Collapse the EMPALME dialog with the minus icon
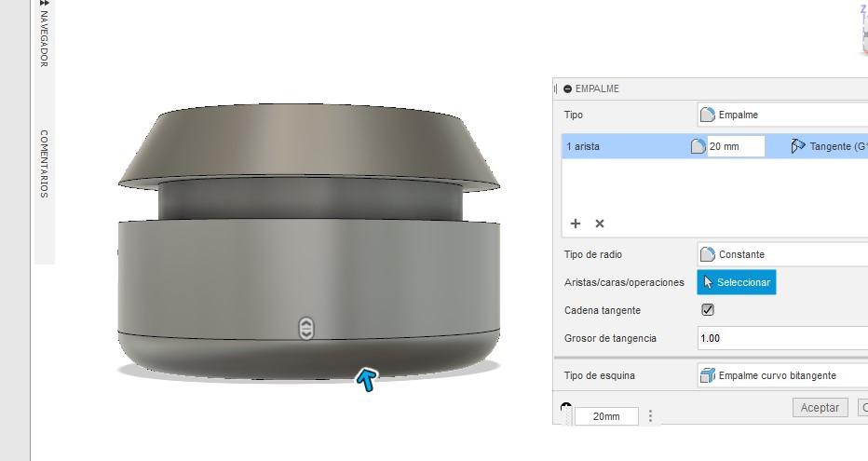868x461 pixels. pyautogui.click(x=567, y=88)
